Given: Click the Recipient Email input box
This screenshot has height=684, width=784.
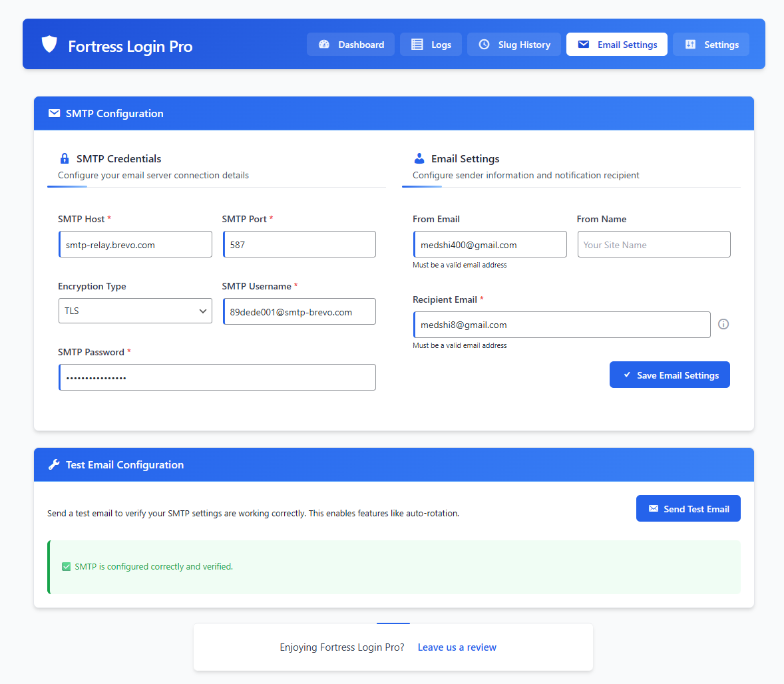Looking at the screenshot, I should (562, 325).
